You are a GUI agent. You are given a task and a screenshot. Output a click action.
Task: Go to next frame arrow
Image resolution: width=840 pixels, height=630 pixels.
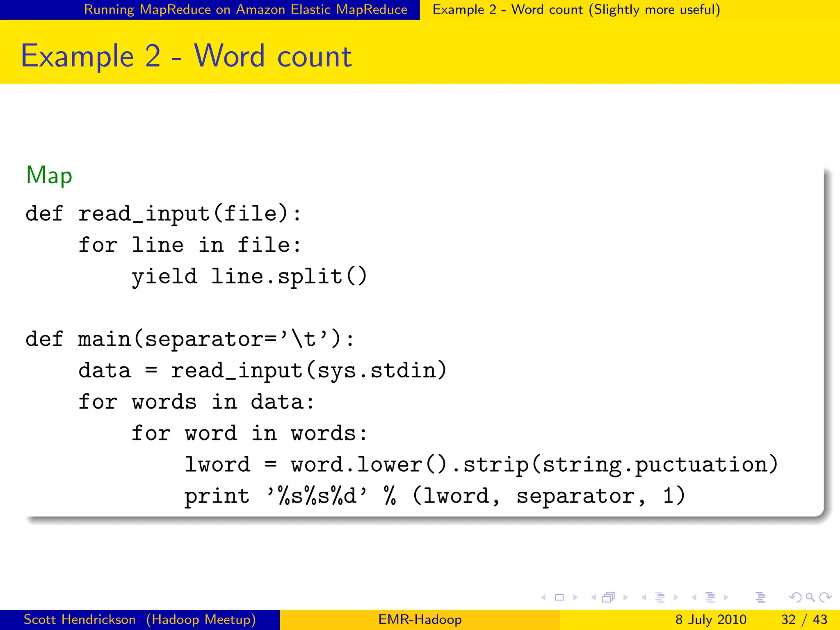[x=625, y=598]
